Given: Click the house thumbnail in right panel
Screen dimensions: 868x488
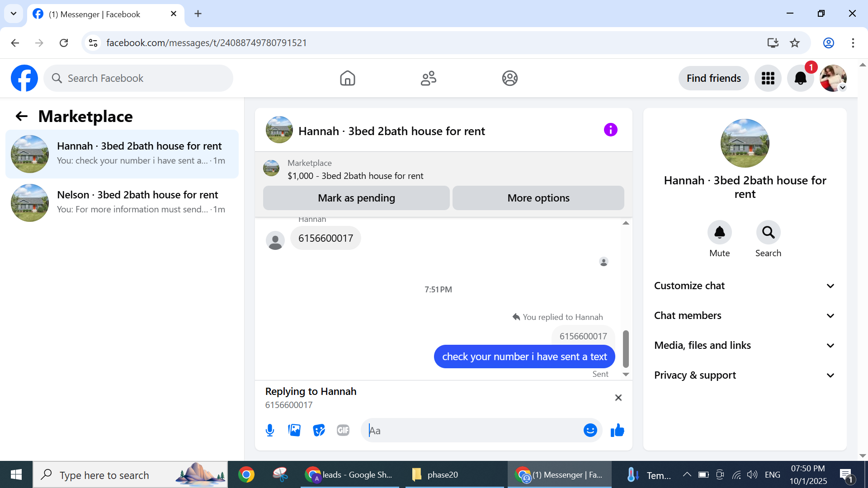Looking at the screenshot, I should [745, 143].
